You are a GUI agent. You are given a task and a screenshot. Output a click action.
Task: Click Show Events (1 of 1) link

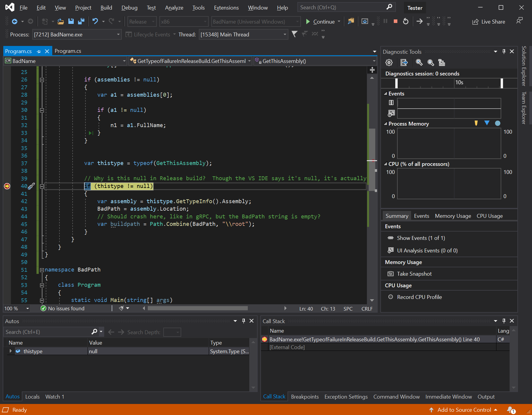[421, 238]
